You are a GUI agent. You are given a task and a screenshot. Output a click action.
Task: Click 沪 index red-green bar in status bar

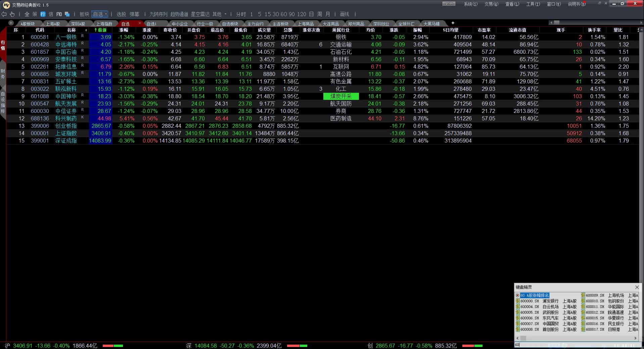coord(113,346)
